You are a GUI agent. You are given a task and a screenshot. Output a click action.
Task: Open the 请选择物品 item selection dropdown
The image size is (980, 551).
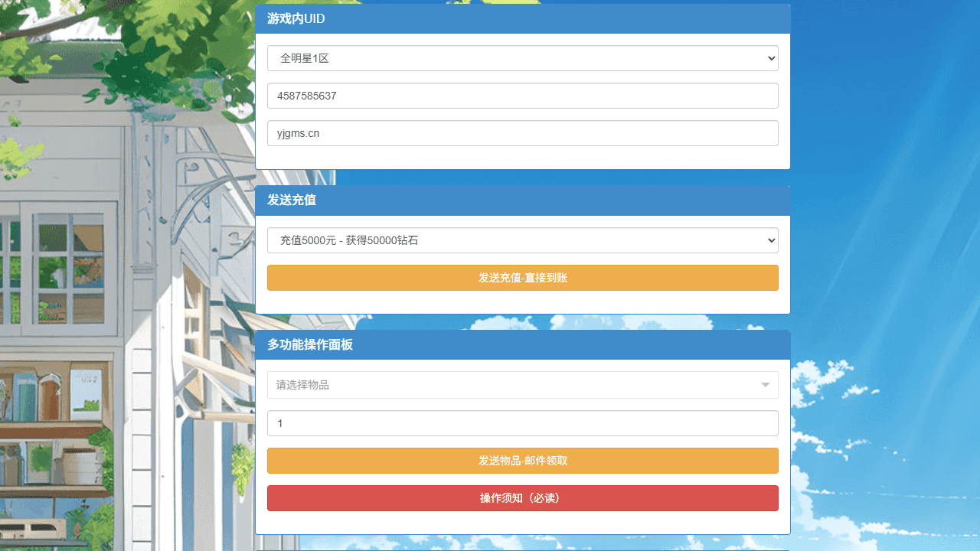[x=523, y=385]
